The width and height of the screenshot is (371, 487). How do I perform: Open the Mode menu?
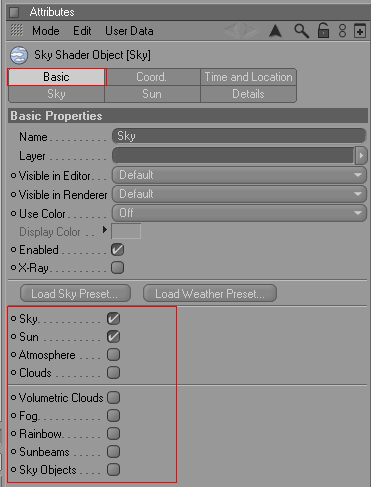(x=46, y=31)
